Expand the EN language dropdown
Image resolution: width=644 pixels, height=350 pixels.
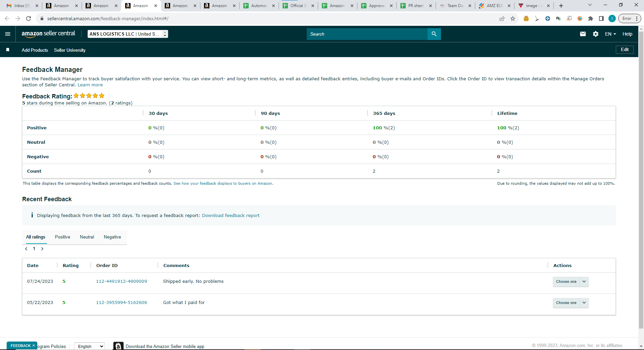610,34
